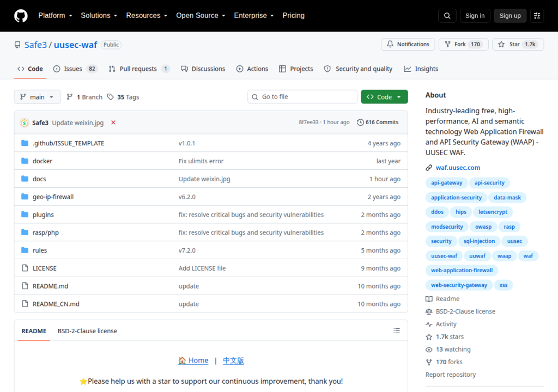558x392 pixels.
Task: Open the 616 Commits history link
Action: pyautogui.click(x=378, y=122)
